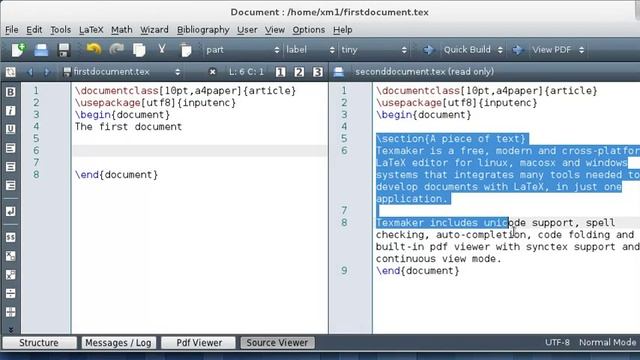640x360 pixels.
Task: Insert math mode $$ from the sidebar
Action: [x=11, y=238]
